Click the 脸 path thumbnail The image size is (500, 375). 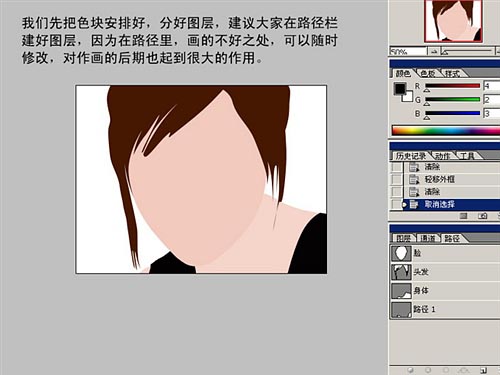(x=401, y=253)
